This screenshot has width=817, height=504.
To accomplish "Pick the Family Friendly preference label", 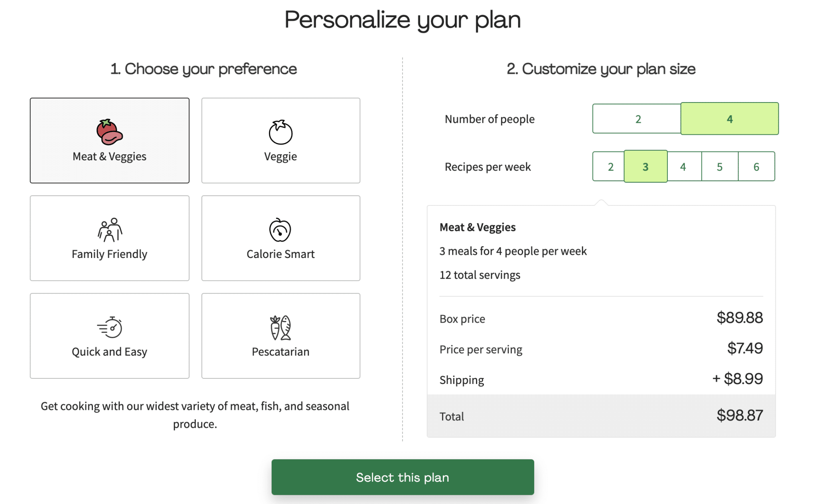I will click(x=109, y=254).
